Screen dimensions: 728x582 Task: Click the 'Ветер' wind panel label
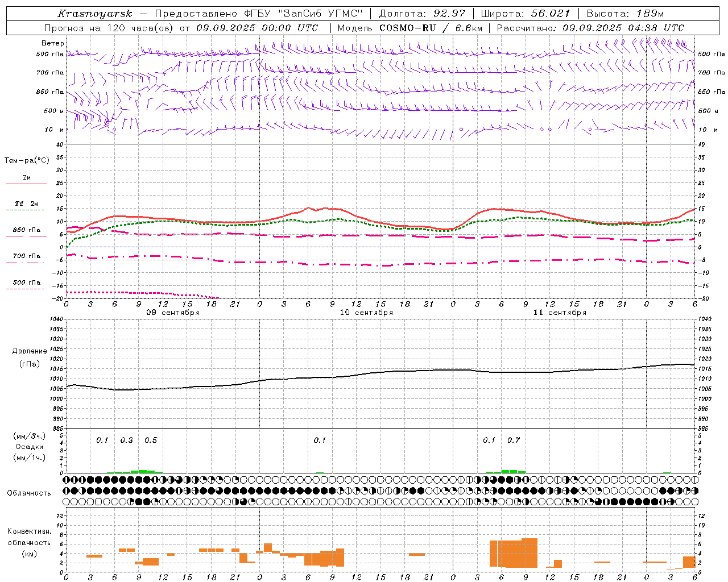point(53,43)
